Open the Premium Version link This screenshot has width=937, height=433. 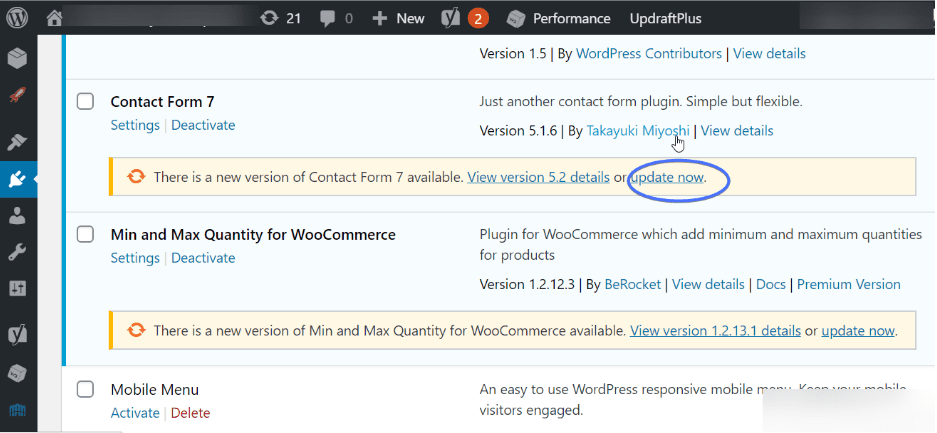(849, 284)
